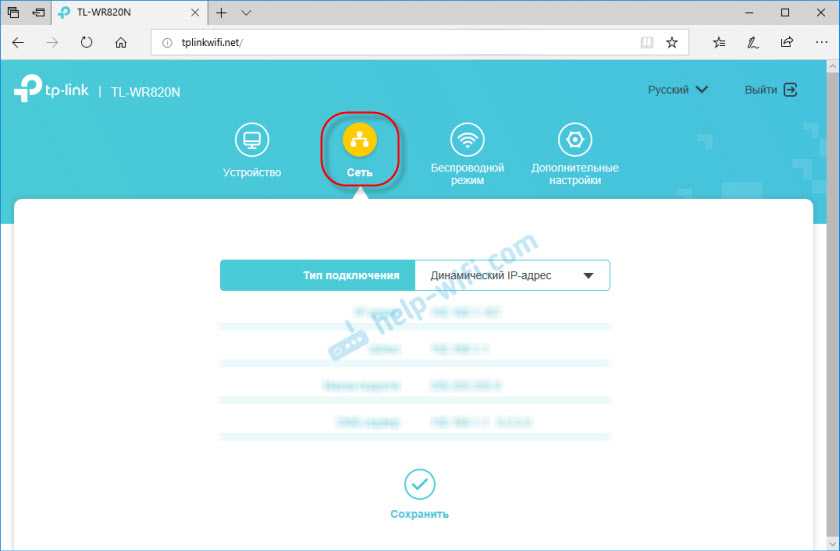Viewport: 840px width, 551px height.
Task: View site information icon
Action: [167, 43]
